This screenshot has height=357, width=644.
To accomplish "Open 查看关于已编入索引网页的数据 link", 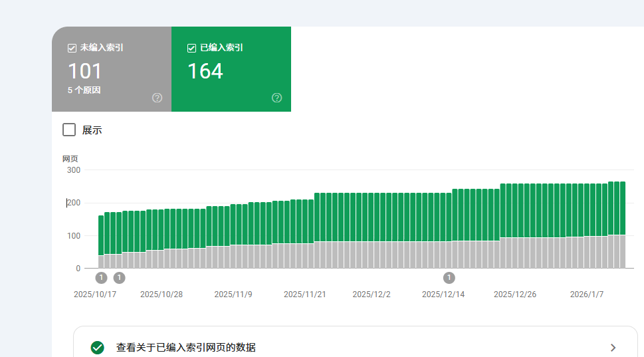I will click(x=185, y=347).
